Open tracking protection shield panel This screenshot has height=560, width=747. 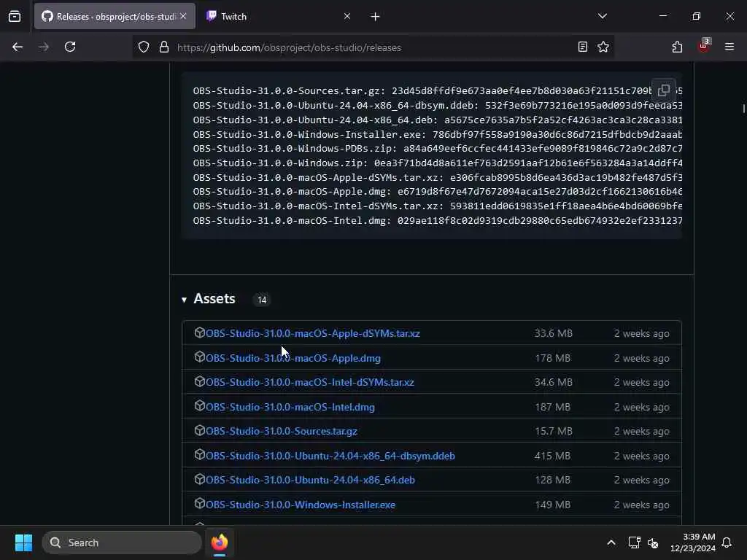[144, 47]
